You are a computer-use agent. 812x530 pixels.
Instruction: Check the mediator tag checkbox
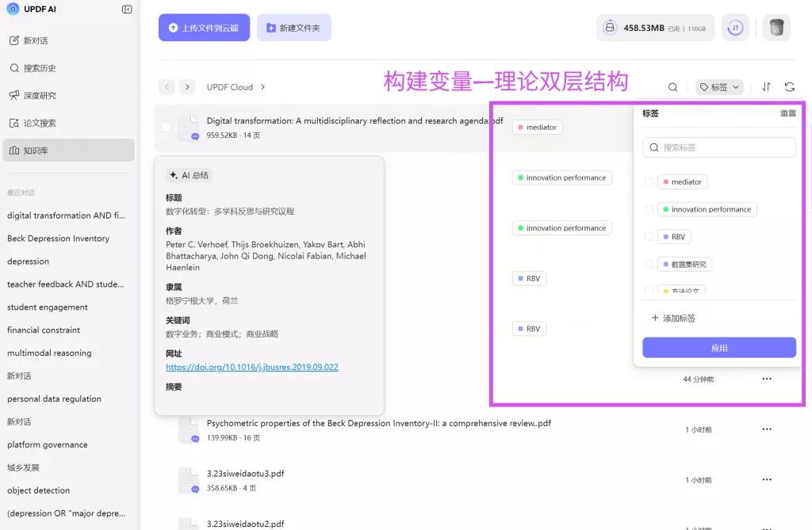tap(649, 182)
